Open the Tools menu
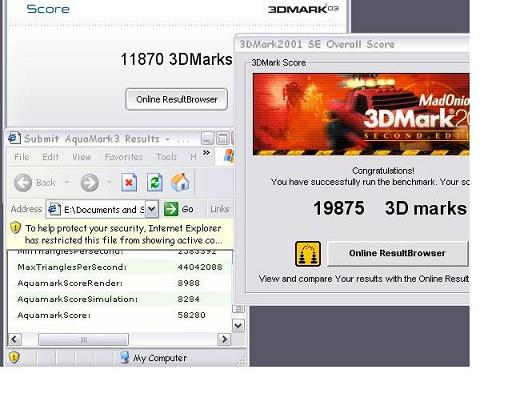 click(166, 157)
